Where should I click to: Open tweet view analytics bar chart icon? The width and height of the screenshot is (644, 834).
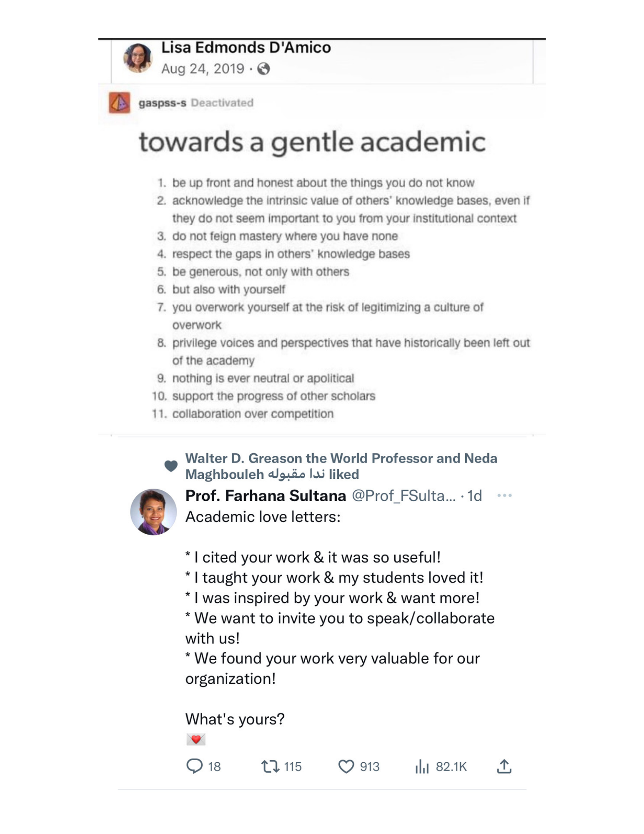click(422, 766)
